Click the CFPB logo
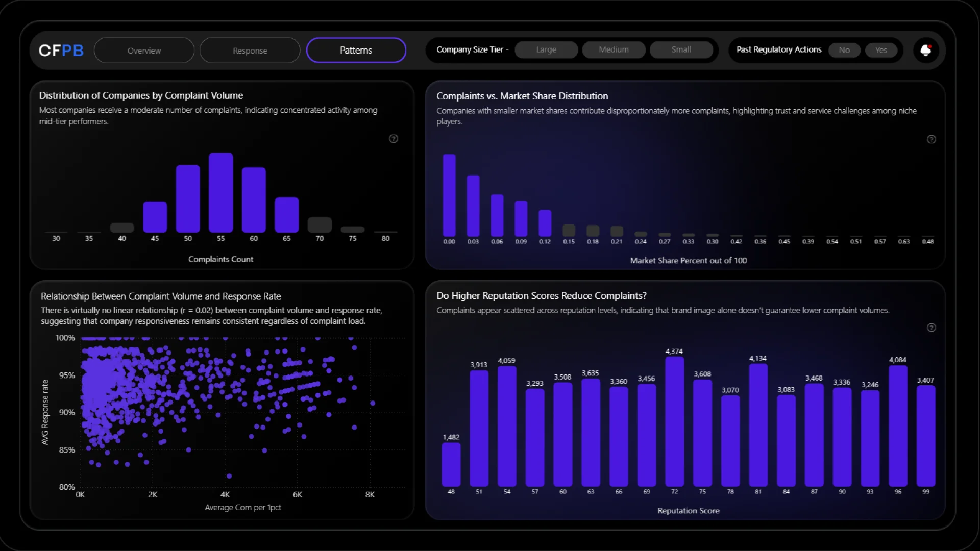The width and height of the screenshot is (980, 551). [61, 51]
